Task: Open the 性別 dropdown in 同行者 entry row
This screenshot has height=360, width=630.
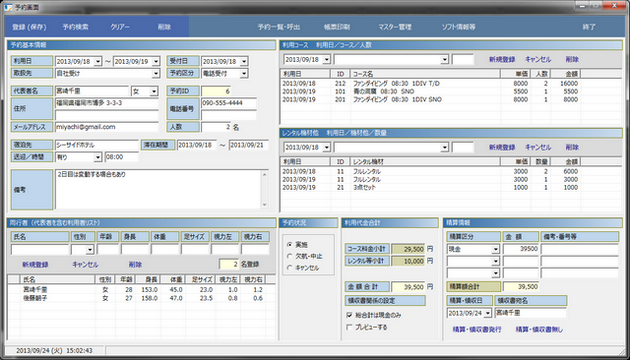Action: [x=90, y=250]
